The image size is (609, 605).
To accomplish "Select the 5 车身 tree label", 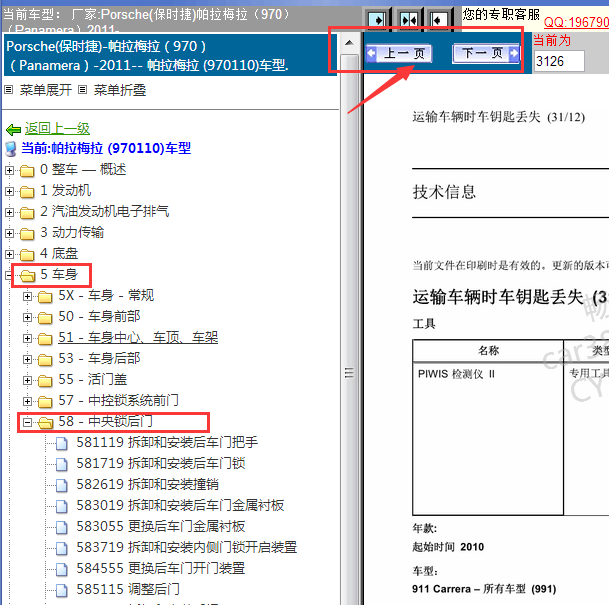I will pyautogui.click(x=59, y=274).
